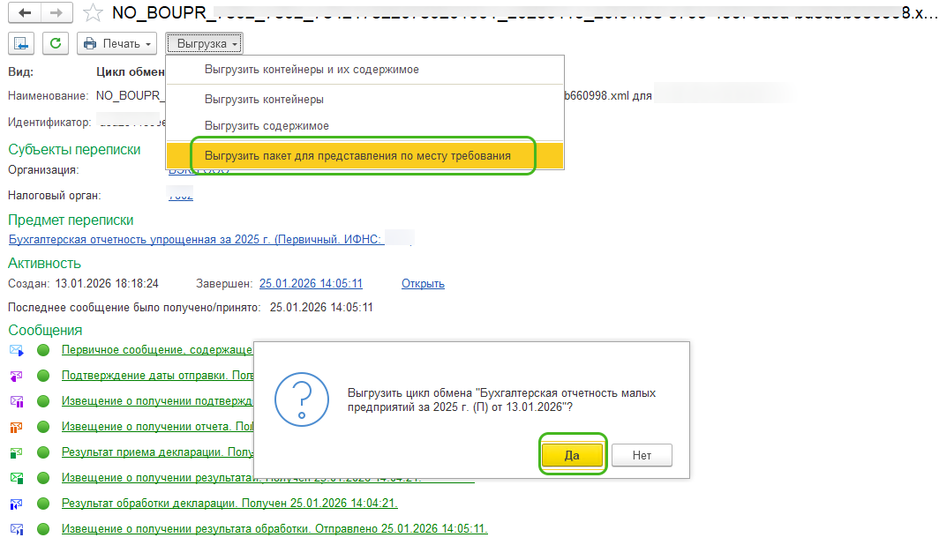Go forward with the right arrow button
The width and height of the screenshot is (939, 560).
[56, 12]
